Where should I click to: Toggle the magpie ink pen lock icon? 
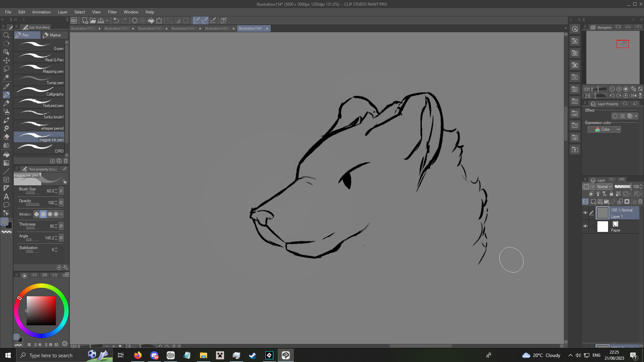(64, 181)
